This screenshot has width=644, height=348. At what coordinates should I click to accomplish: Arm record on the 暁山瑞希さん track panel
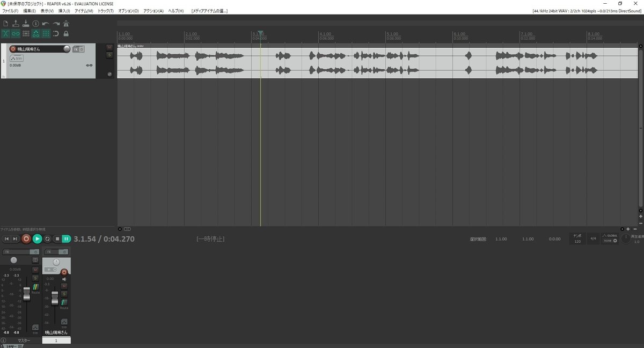point(13,49)
